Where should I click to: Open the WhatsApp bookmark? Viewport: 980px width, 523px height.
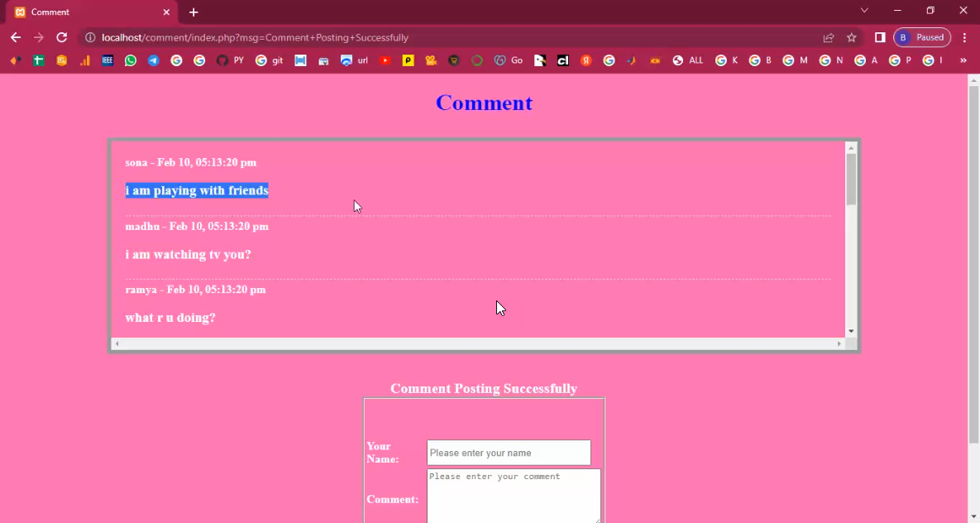click(131, 60)
